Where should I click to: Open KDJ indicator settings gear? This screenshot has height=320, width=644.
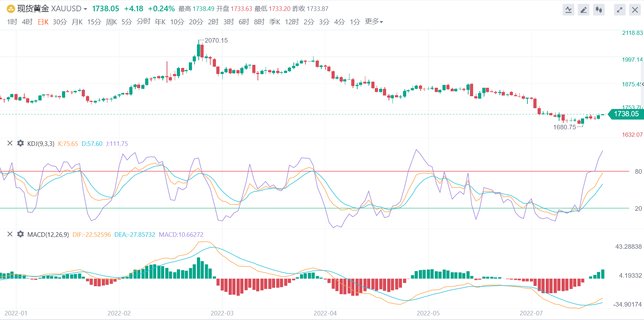pos(20,143)
